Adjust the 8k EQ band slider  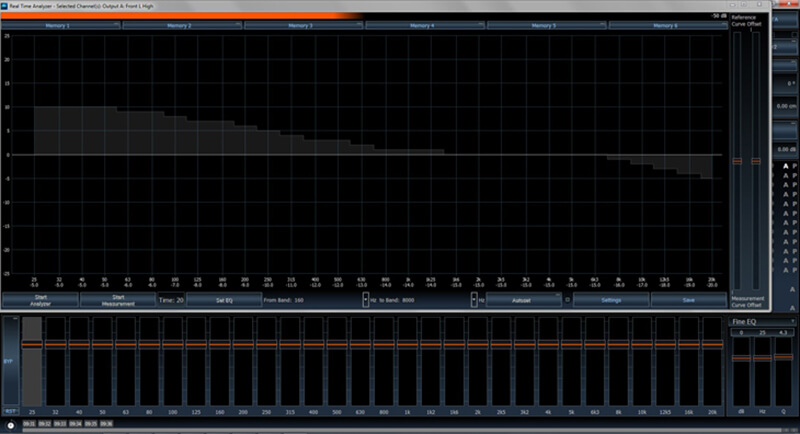point(618,345)
